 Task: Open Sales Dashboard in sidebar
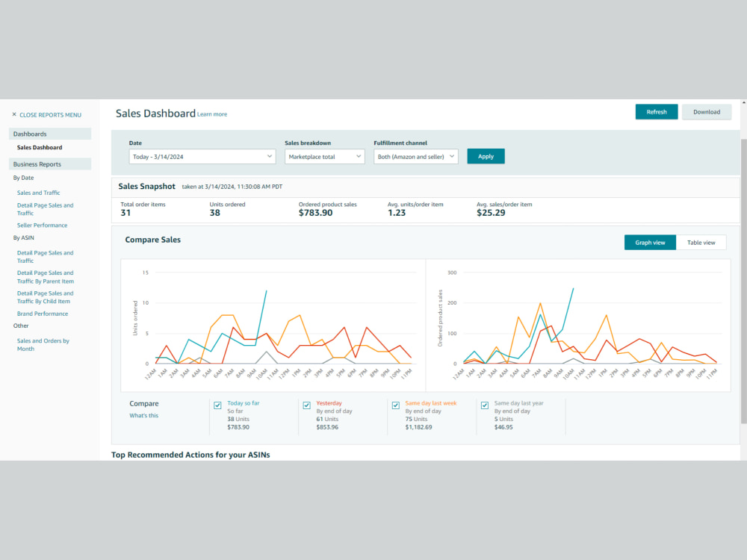click(40, 147)
